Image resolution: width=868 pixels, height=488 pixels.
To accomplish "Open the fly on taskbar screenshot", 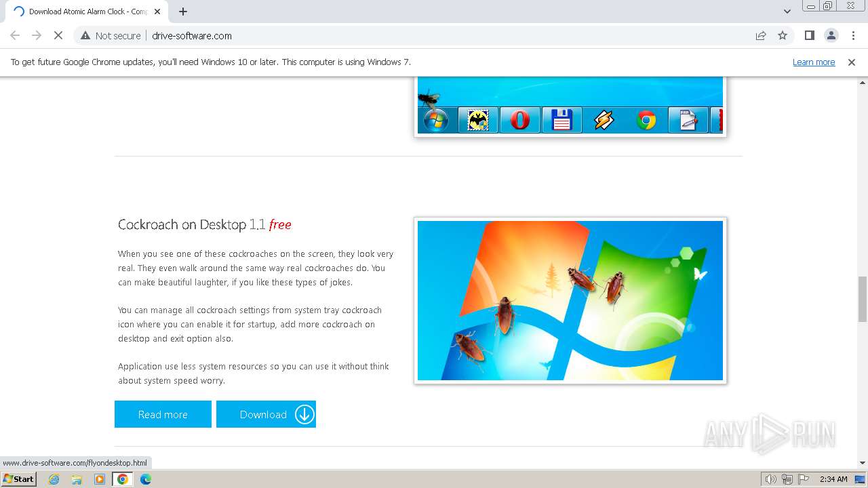I will [x=570, y=106].
